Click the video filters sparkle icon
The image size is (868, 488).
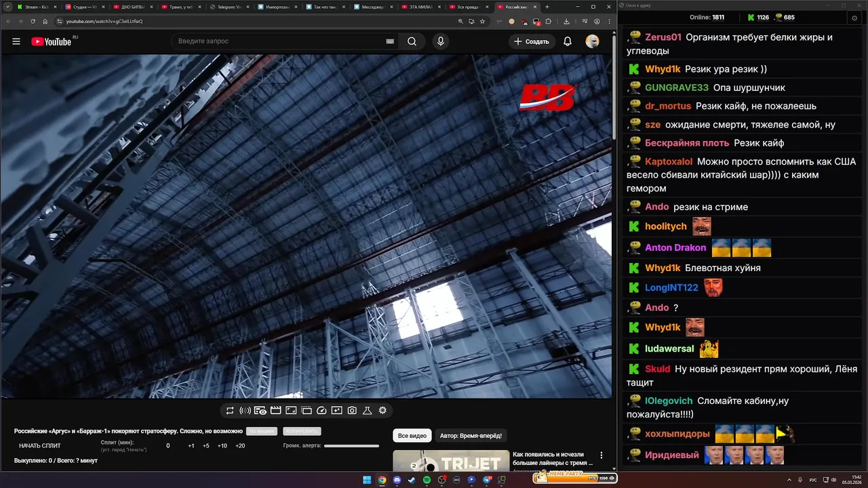click(x=336, y=410)
